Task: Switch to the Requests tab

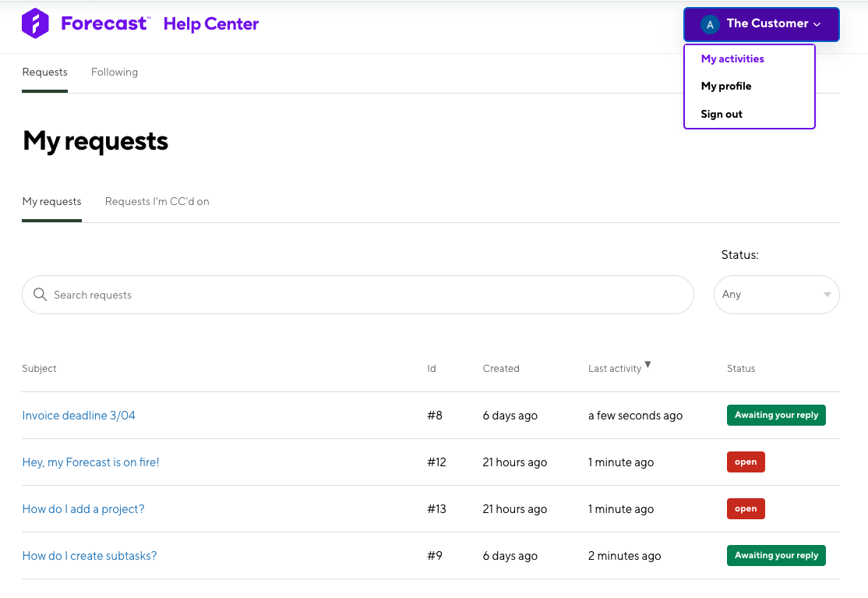Action: (x=45, y=72)
